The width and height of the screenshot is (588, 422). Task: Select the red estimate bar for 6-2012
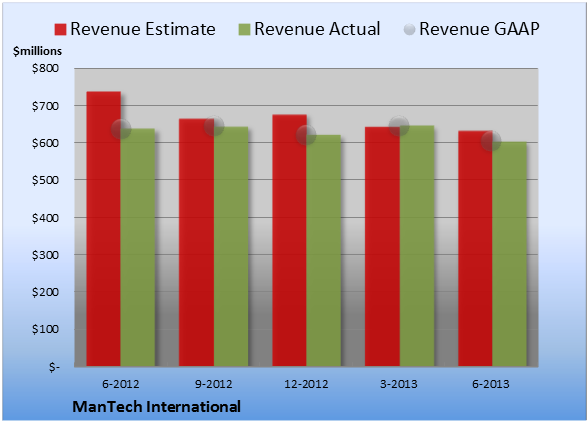point(104,229)
